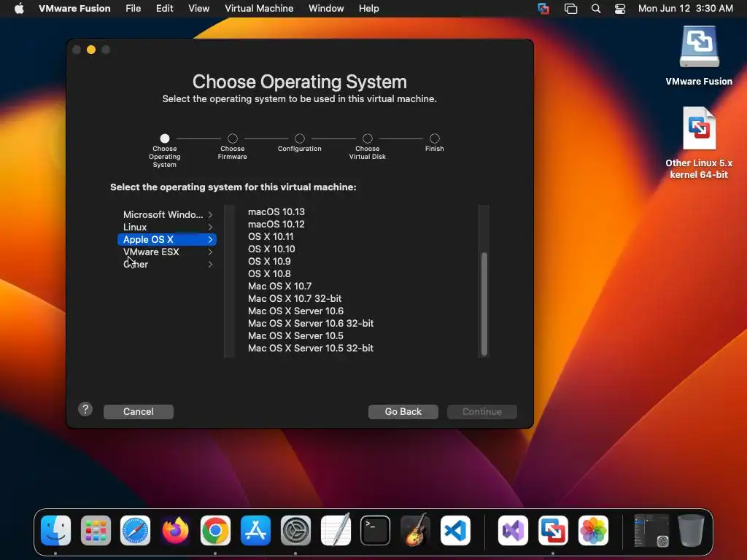Open the recent screenshot stack in dock
The image size is (747, 560).
coord(651,530)
